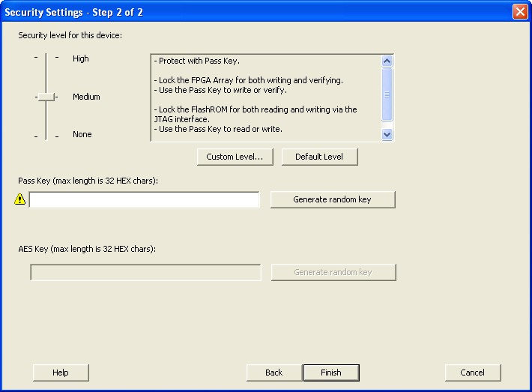532x392 pixels.
Task: Cancel the Security Settings dialog
Action: point(473,373)
